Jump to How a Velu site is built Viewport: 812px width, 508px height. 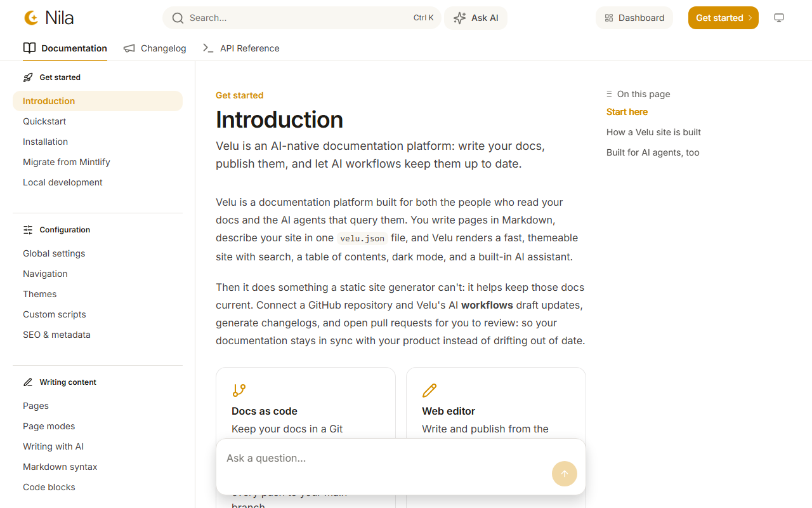point(653,132)
